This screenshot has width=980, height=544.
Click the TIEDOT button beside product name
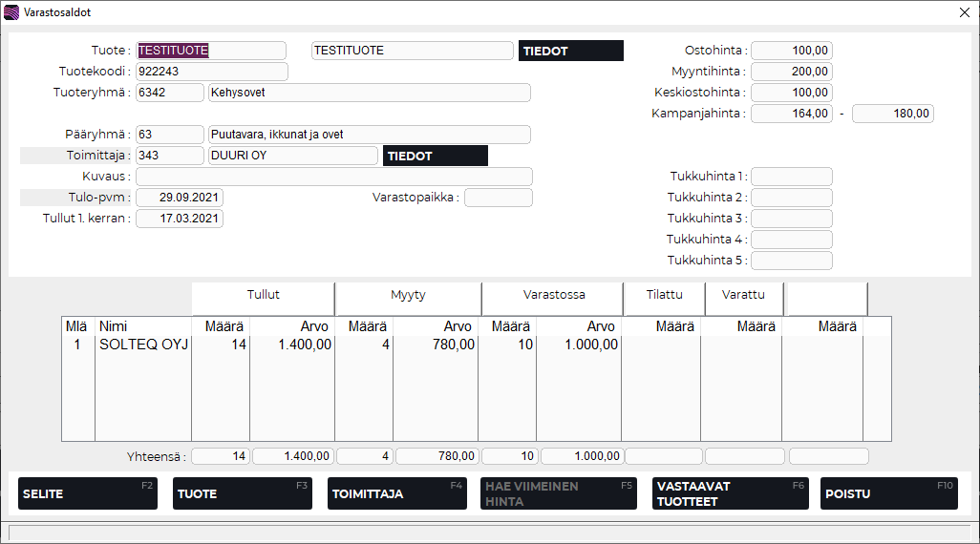point(570,51)
